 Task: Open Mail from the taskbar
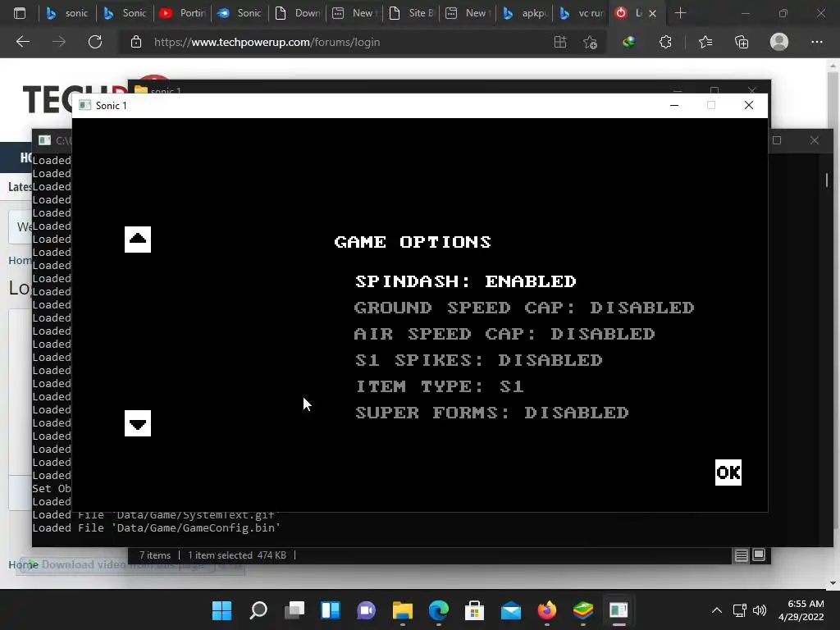coord(510,610)
